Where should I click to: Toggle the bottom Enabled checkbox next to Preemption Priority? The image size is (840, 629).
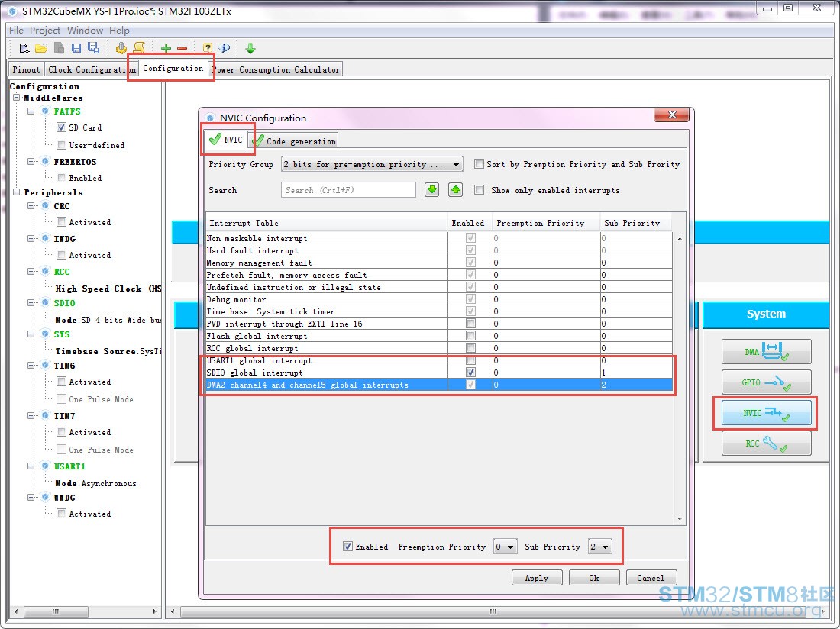pyautogui.click(x=347, y=546)
